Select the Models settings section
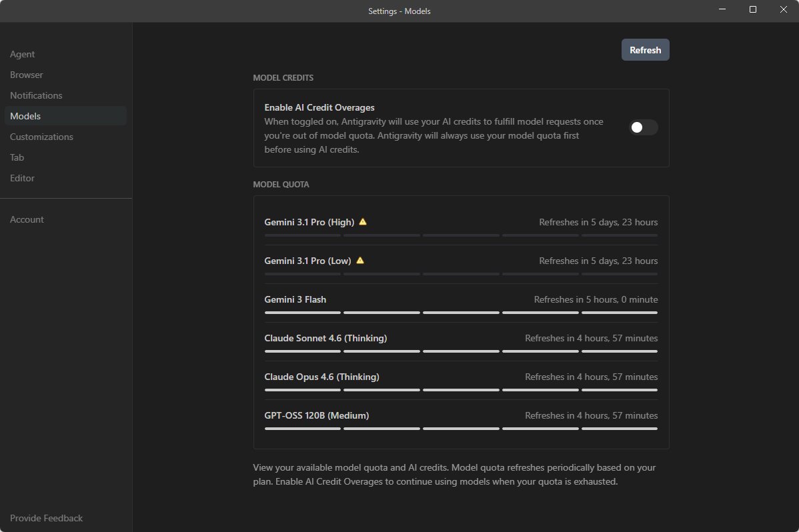The height and width of the screenshot is (532, 799). 65,116
